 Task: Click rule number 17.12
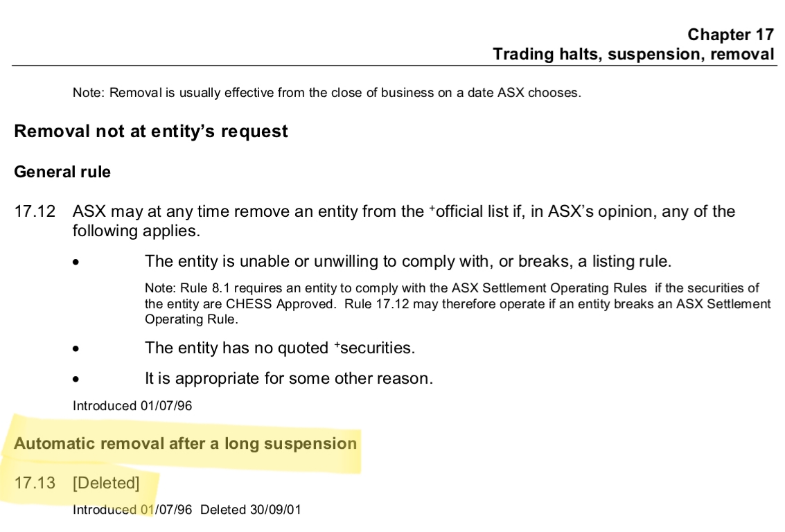[34, 211]
